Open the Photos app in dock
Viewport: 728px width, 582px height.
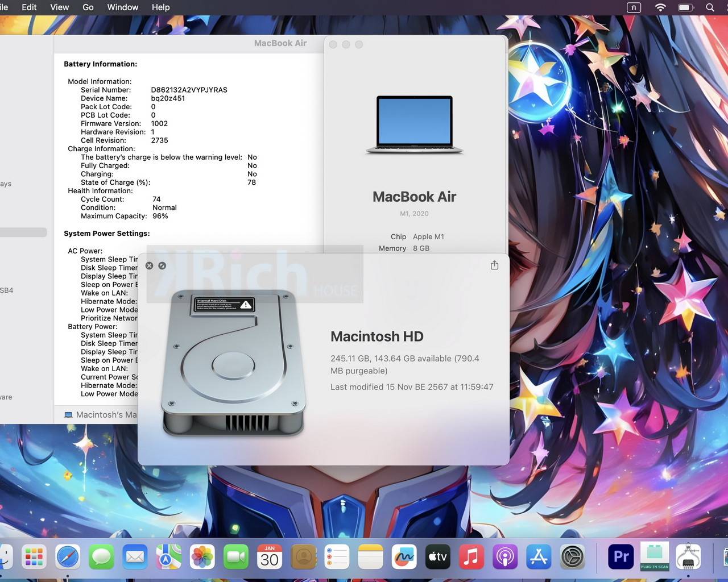202,557
